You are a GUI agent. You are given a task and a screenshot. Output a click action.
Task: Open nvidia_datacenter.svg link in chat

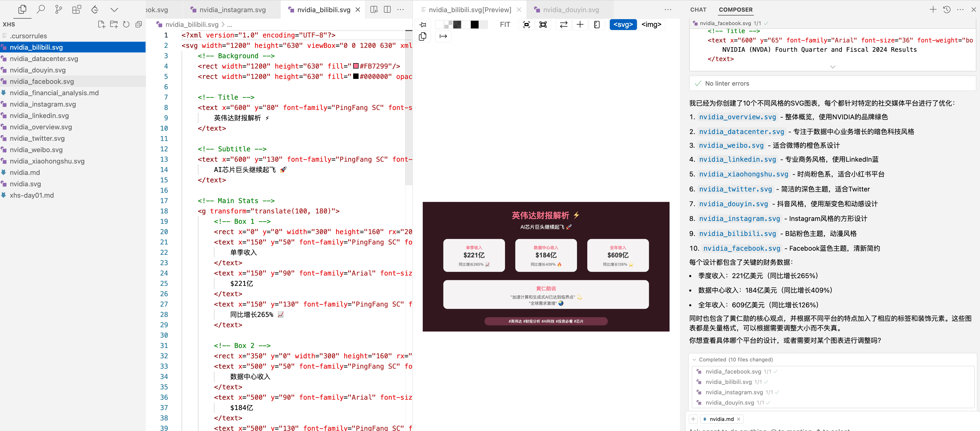pyautogui.click(x=741, y=132)
